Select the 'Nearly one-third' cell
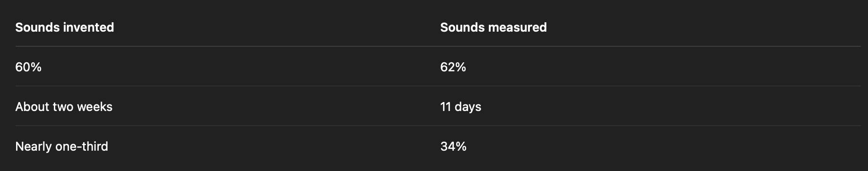Screen dimensions: 868x171 [x=61, y=146]
